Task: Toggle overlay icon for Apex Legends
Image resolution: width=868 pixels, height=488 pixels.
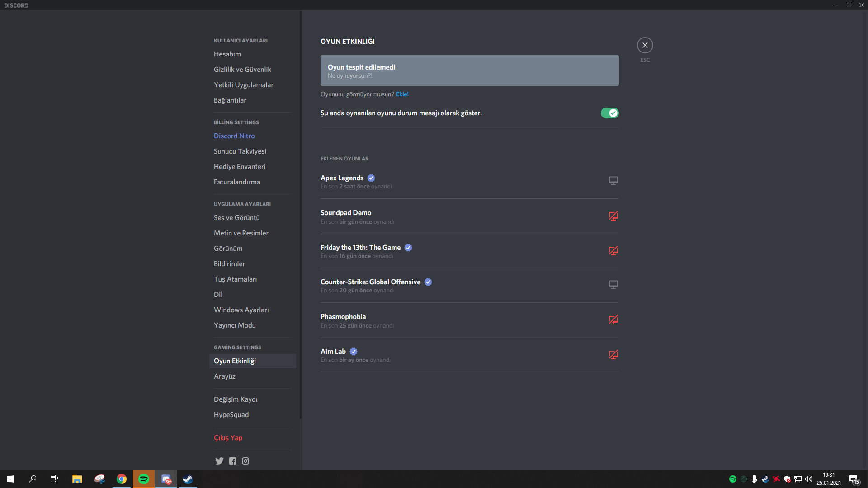Action: pyautogui.click(x=613, y=181)
